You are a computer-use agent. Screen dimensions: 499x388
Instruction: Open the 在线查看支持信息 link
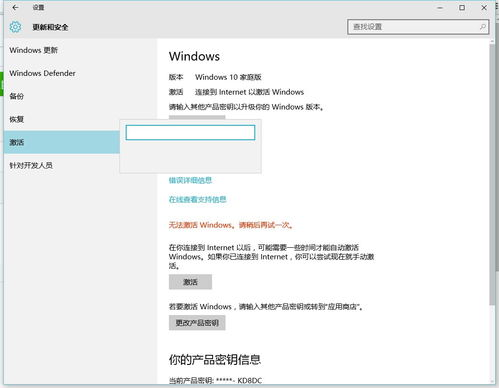(197, 199)
